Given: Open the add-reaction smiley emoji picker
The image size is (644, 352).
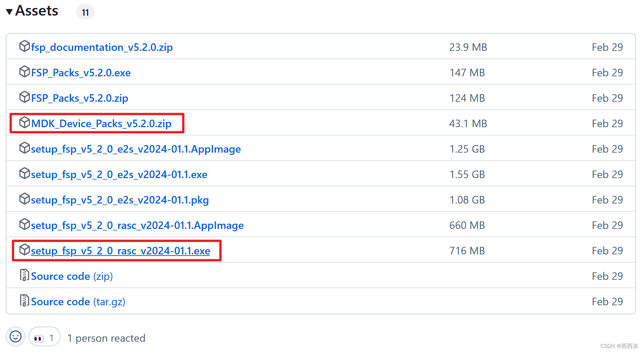Looking at the screenshot, I should pyautogui.click(x=15, y=336).
